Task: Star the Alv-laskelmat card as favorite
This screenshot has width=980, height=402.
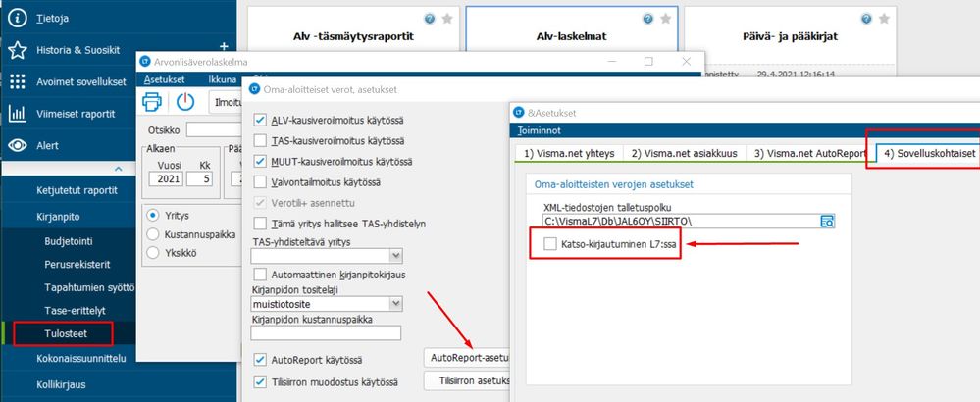Action: 666,19
